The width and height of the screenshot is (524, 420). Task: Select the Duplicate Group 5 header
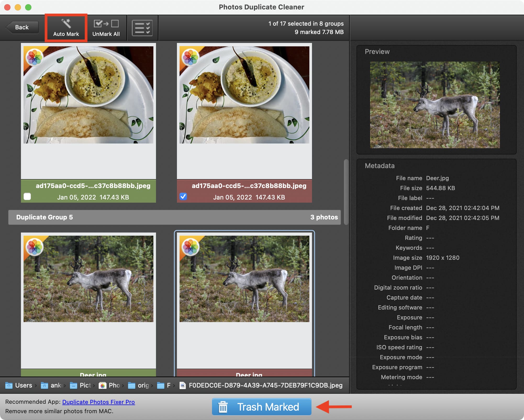(175, 217)
